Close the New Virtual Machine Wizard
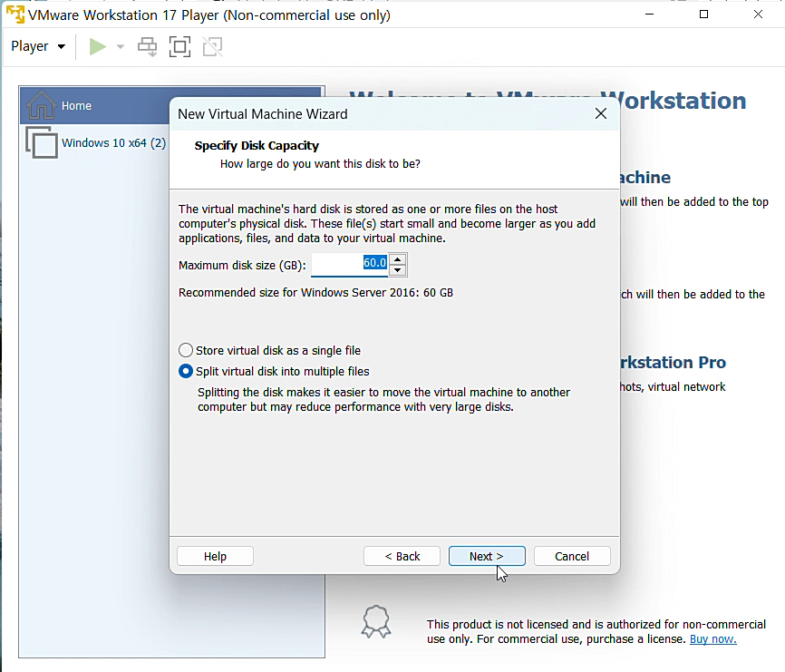This screenshot has height=672, width=785. [601, 113]
